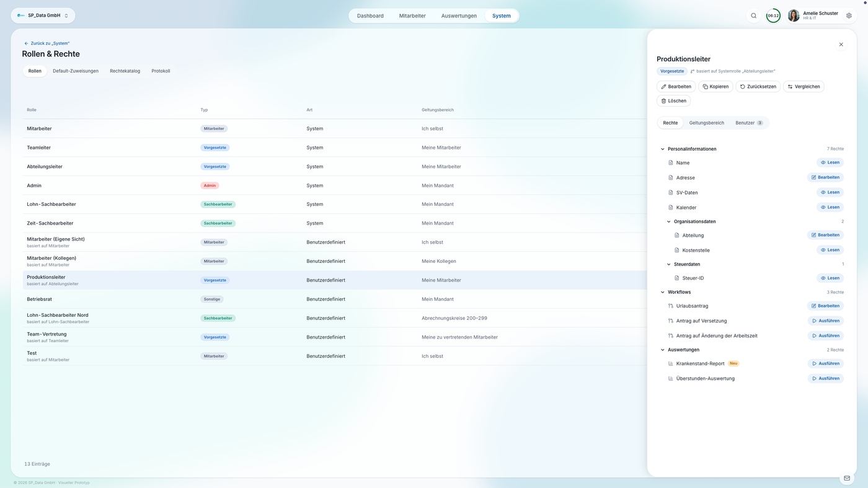Open the search icon in the header
Image resolution: width=868 pixels, height=488 pixels.
pyautogui.click(x=754, y=16)
